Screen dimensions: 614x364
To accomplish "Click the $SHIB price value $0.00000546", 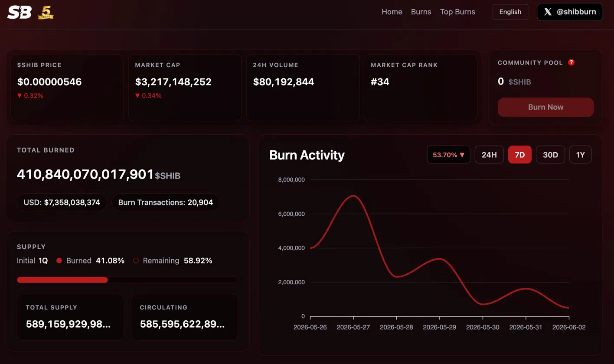I will pyautogui.click(x=49, y=82).
